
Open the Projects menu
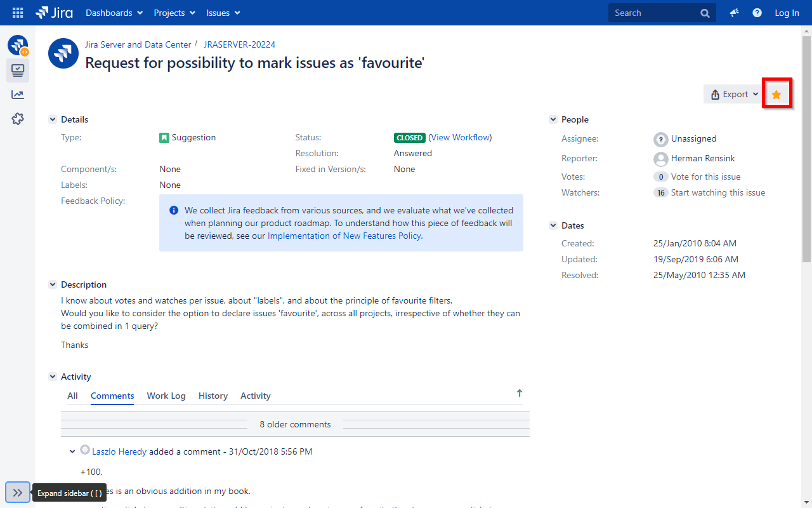click(x=175, y=13)
